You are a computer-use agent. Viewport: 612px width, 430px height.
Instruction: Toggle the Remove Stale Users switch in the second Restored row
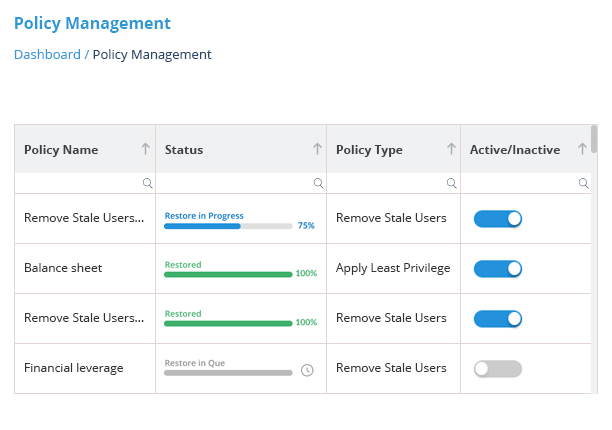[498, 318]
